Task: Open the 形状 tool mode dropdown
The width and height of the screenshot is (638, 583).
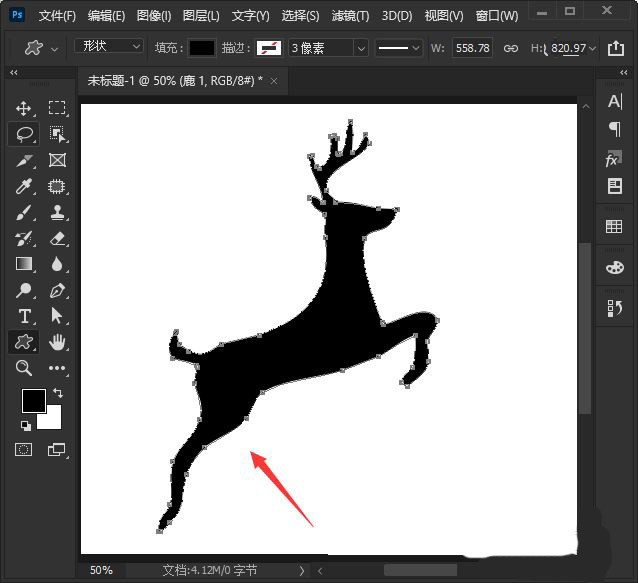Action: [x=109, y=46]
